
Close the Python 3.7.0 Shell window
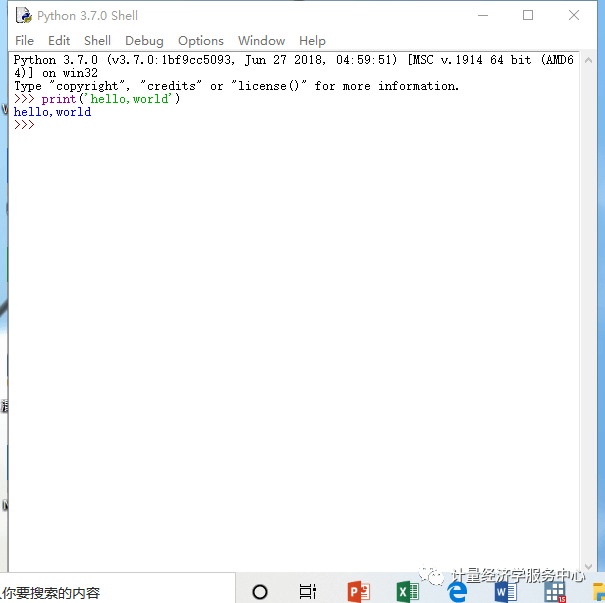[x=574, y=15]
